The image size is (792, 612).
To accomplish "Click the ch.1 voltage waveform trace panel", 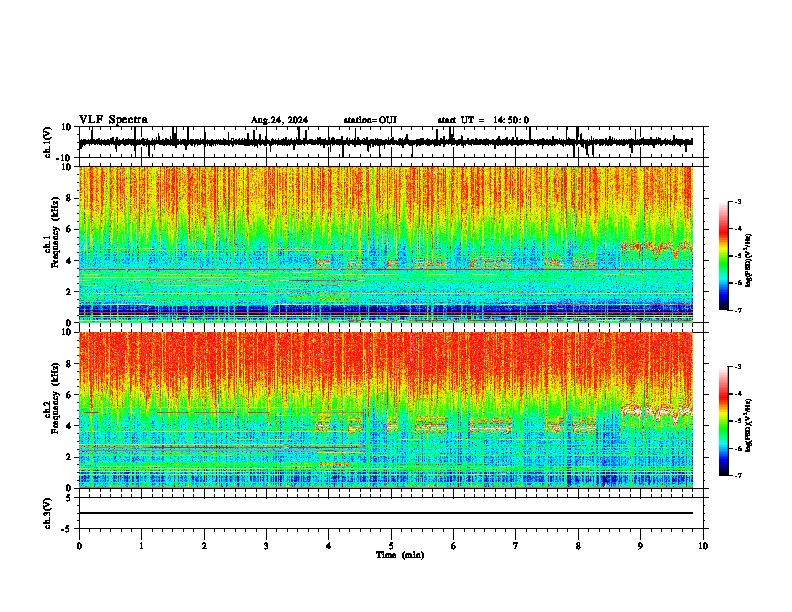I will [x=390, y=142].
